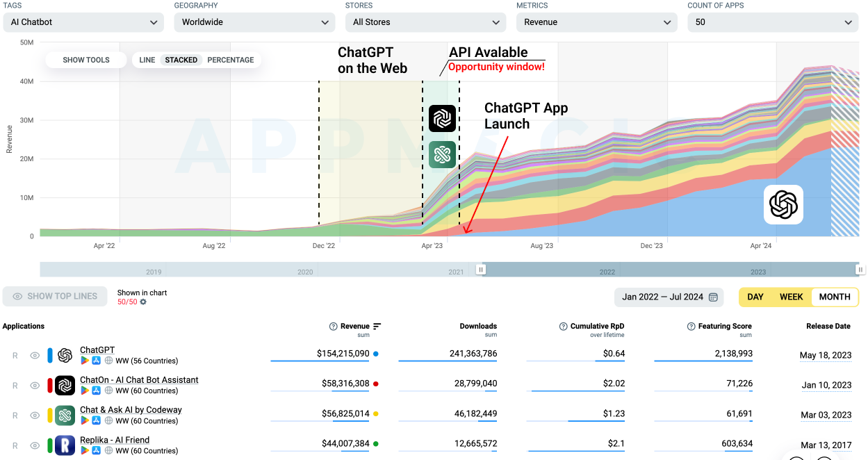Click globe icon in ChatOn row
Screen dimensions: 868x460
108,391
